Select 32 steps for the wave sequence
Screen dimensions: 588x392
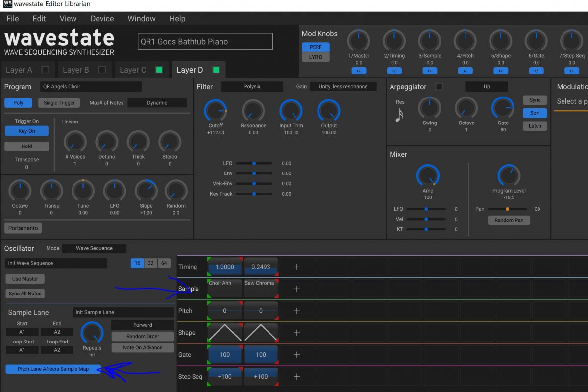tap(151, 263)
